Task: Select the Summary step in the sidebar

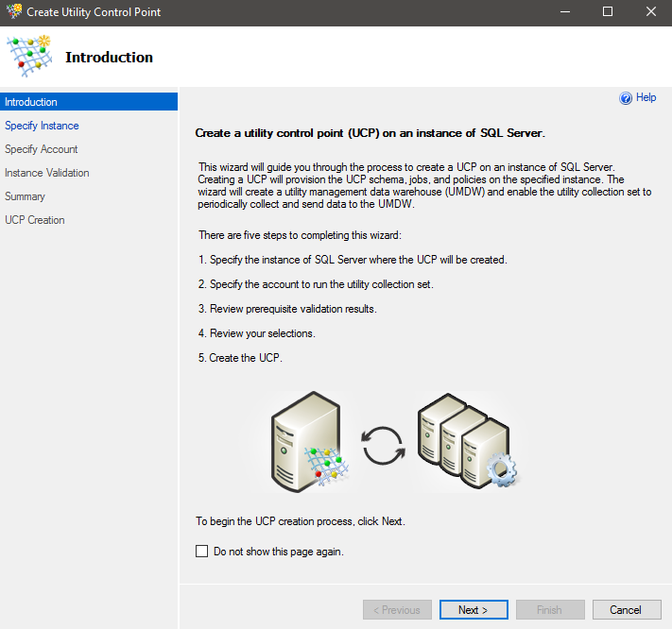Action: [25, 196]
